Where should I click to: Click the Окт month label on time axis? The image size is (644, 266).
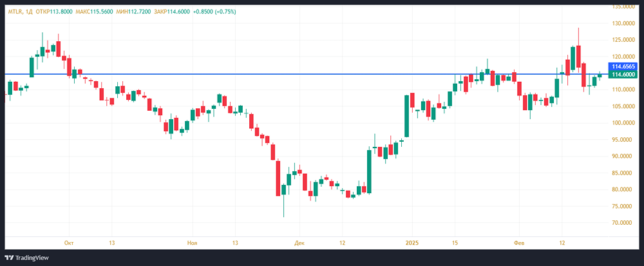point(69,243)
